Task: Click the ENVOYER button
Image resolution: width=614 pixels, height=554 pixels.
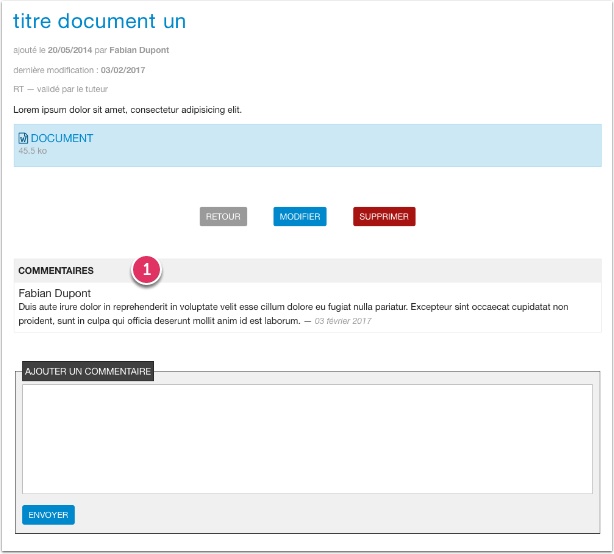Action: (x=48, y=515)
